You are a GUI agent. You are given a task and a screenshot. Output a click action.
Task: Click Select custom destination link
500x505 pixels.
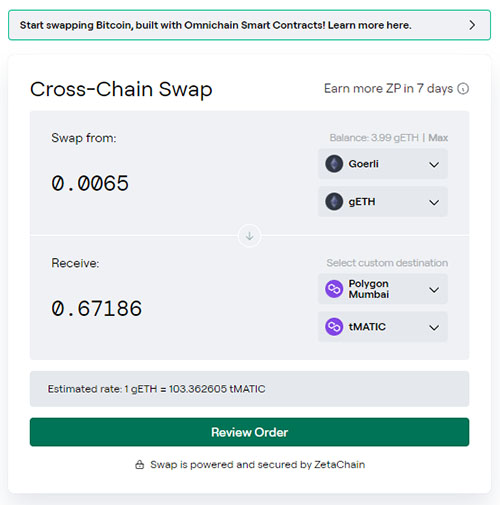387,263
